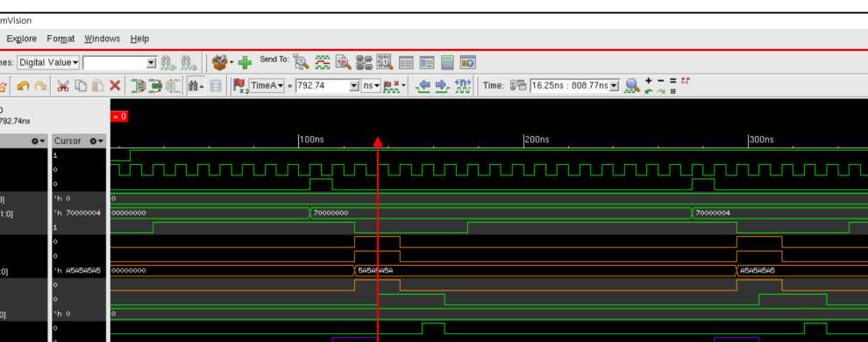Expand the search value combo box arrow
The width and height of the screenshot is (868, 342).
152,62
